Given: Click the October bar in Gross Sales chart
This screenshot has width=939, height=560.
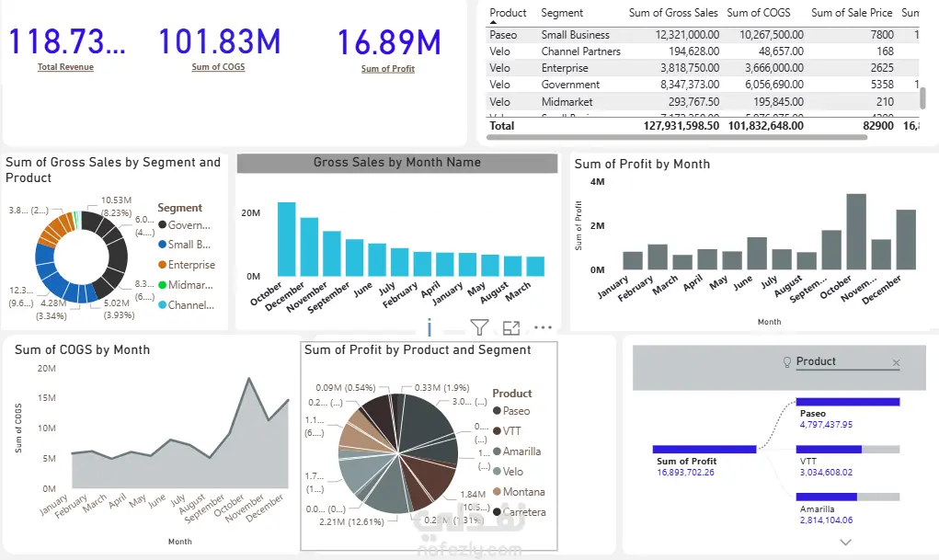Looking at the screenshot, I should 286,239.
